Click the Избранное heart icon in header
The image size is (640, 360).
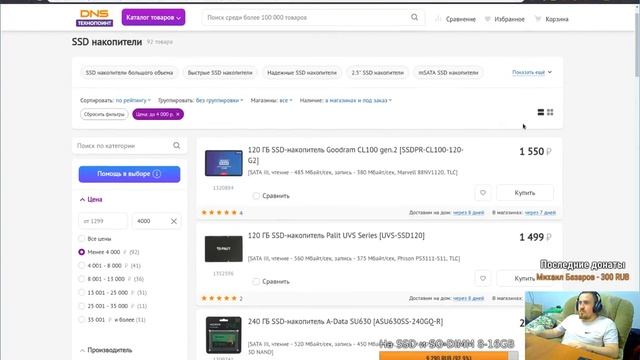point(487,19)
